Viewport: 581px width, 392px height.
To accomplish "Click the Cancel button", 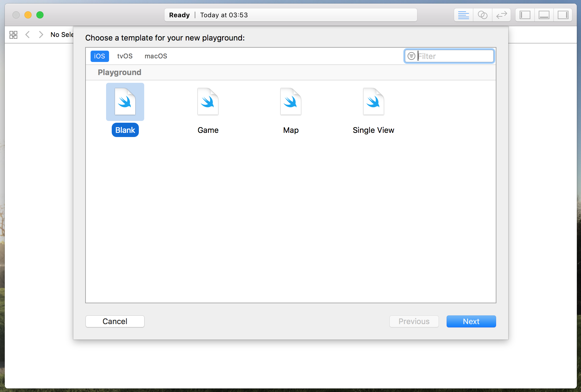I will pos(115,321).
